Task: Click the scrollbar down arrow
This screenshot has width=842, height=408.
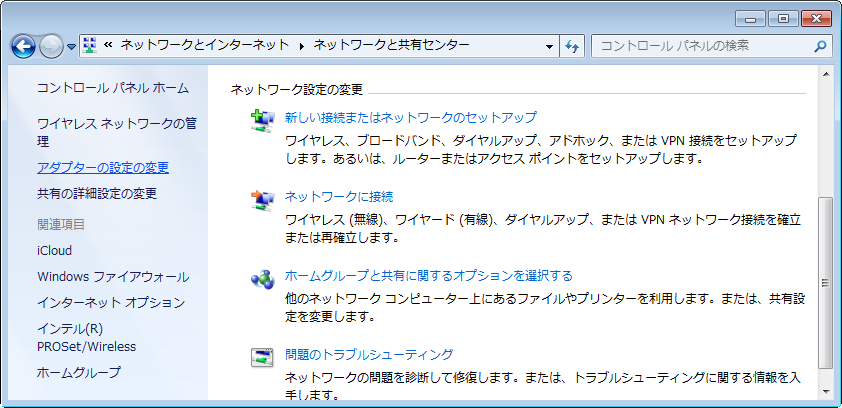Action: (x=826, y=392)
